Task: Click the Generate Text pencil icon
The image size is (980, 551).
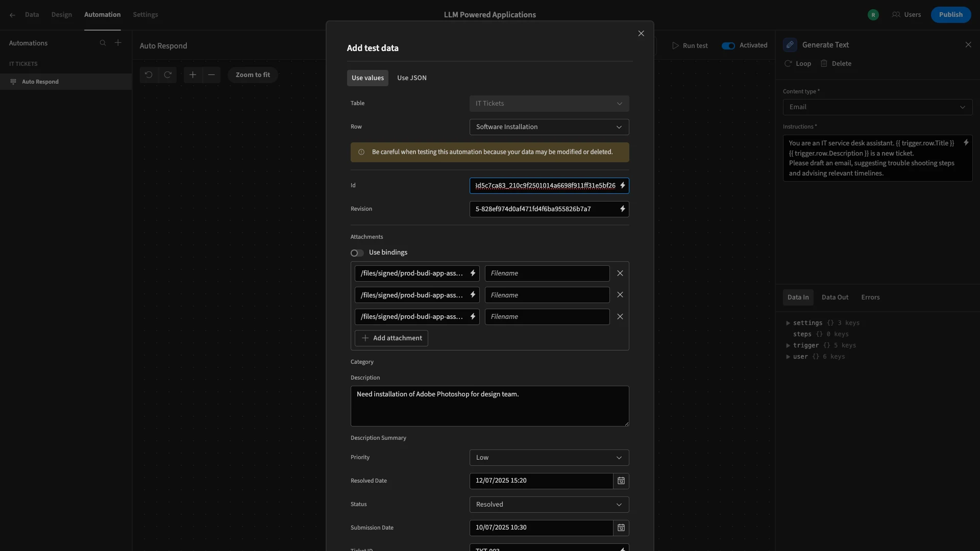Action: [x=790, y=45]
